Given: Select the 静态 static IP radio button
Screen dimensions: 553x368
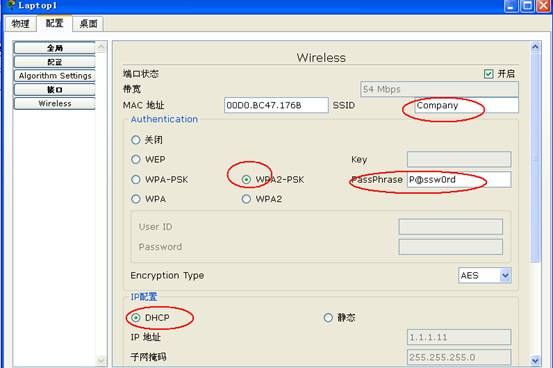Looking at the screenshot, I should (328, 318).
